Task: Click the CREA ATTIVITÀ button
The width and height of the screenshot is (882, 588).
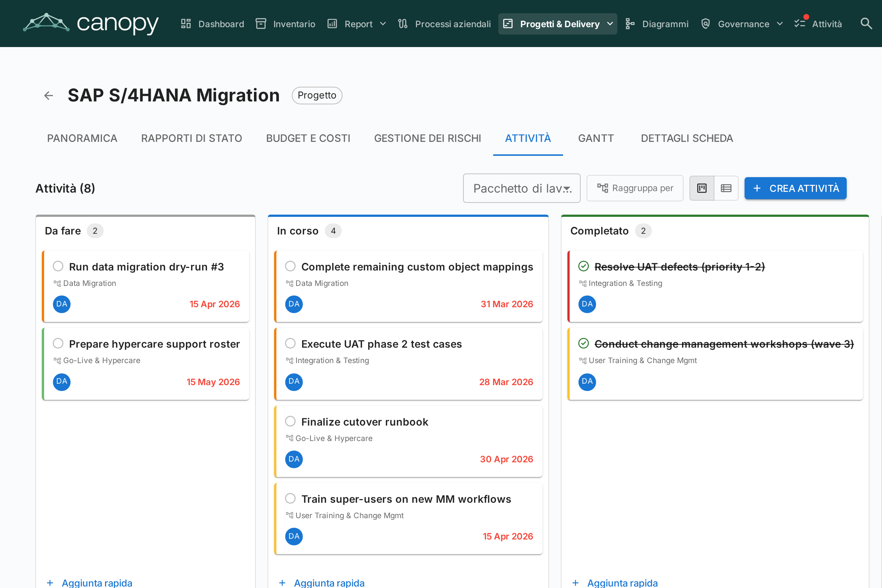Action: 795,188
